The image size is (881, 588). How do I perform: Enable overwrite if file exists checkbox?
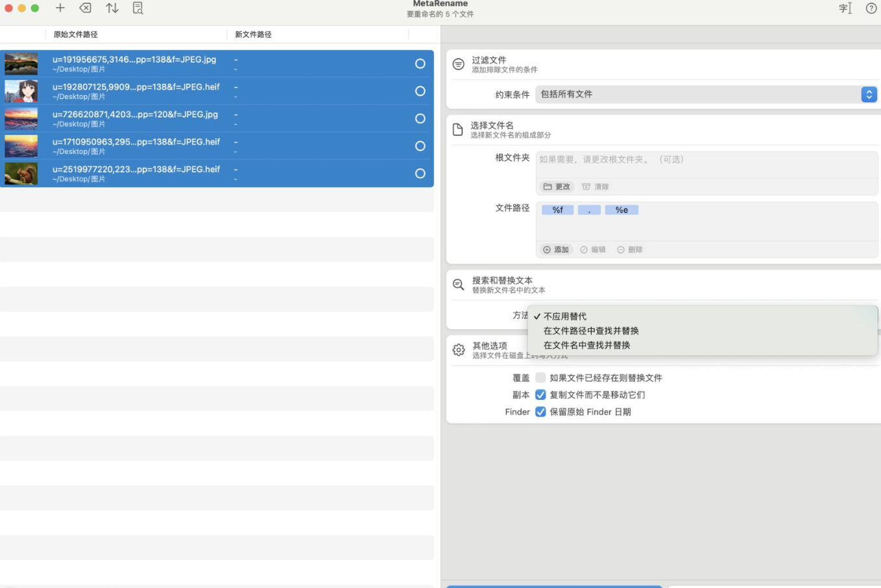(540, 378)
